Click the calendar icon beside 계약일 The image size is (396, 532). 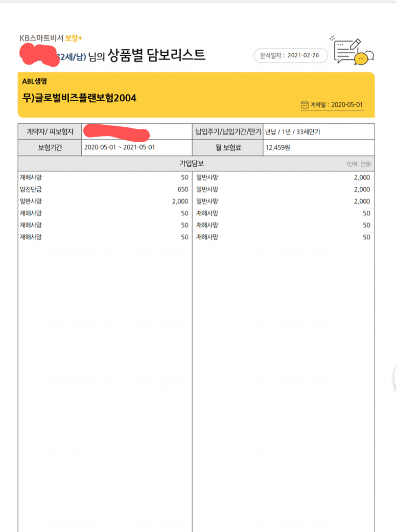[x=305, y=105]
